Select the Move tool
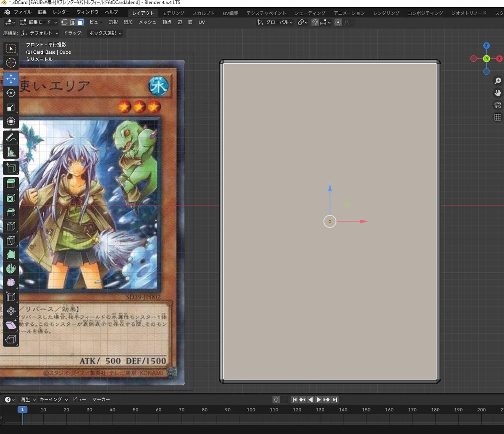 tap(11, 78)
